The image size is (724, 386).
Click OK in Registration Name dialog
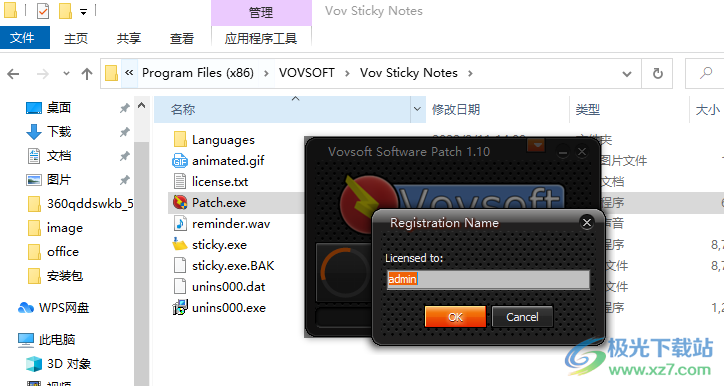(455, 317)
